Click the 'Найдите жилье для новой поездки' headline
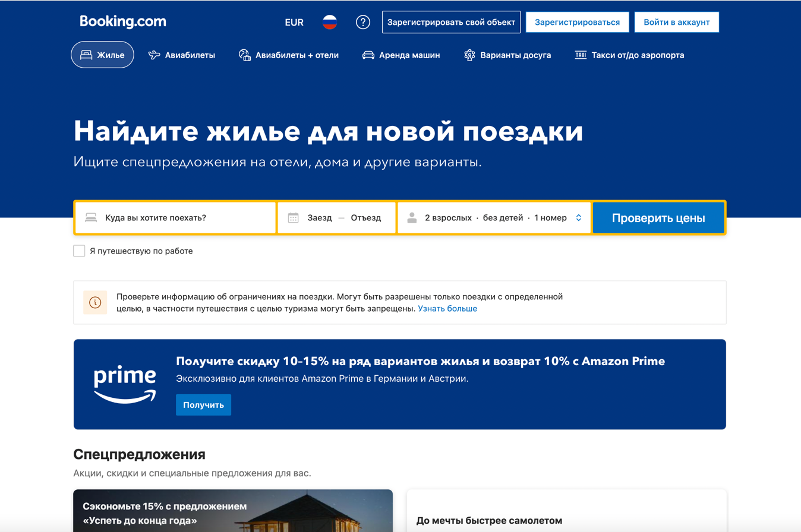The height and width of the screenshot is (532, 801). coord(328,131)
